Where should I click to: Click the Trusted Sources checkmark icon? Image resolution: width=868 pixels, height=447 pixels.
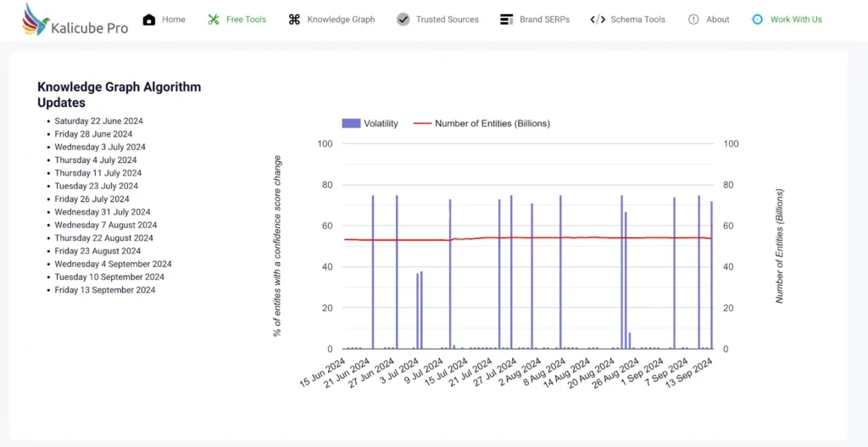tap(403, 20)
